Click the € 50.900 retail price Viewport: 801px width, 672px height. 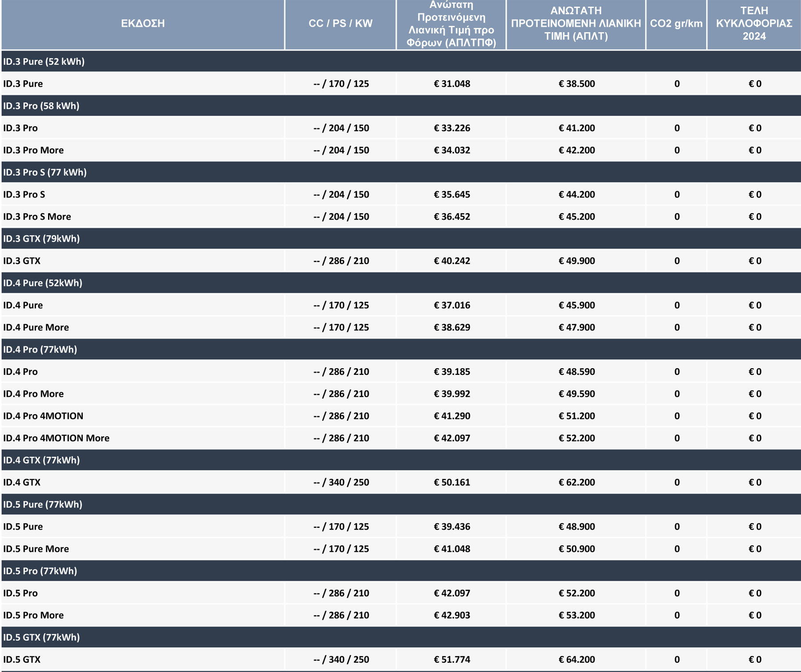pos(576,549)
